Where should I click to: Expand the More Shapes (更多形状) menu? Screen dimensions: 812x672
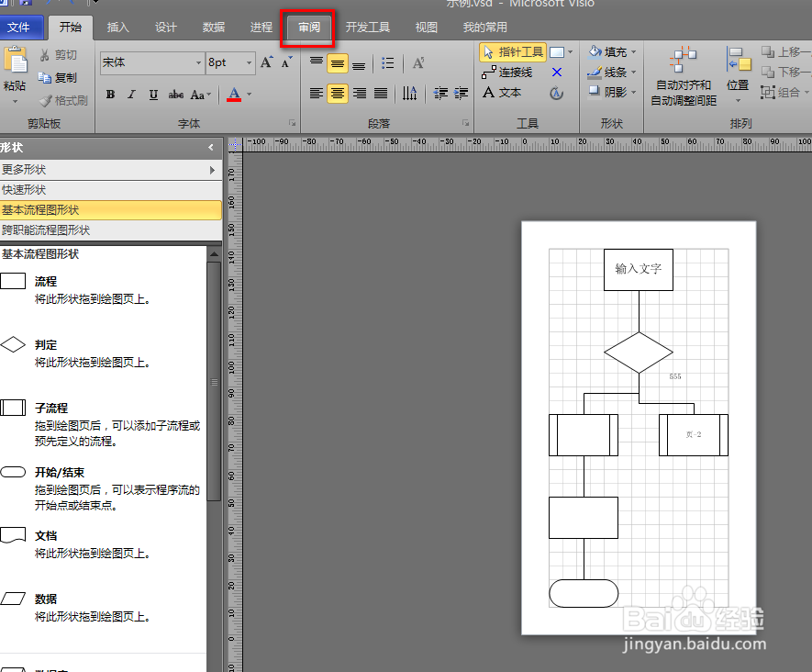click(110, 170)
